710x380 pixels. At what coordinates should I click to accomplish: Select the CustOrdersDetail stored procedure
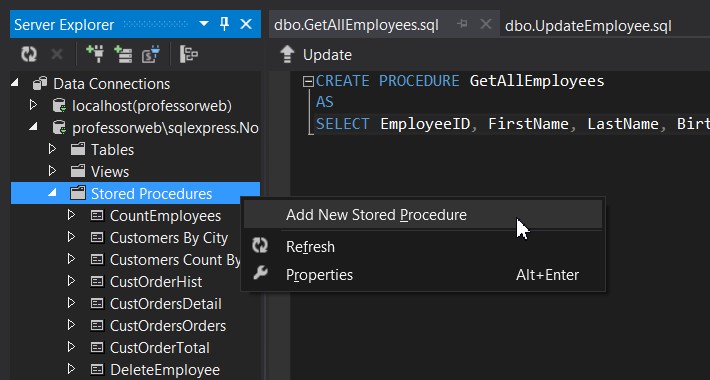166,304
